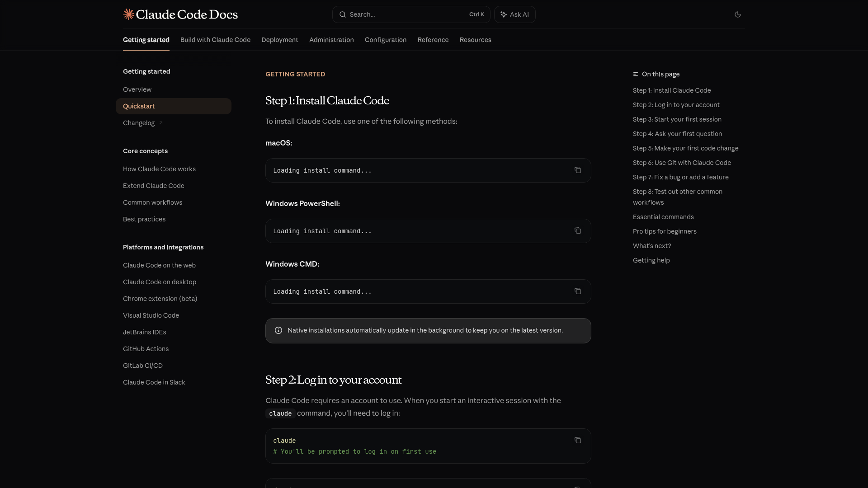Viewport: 868px width, 488px height.
Task: Click the Changelog external link arrow icon
Action: click(x=160, y=123)
